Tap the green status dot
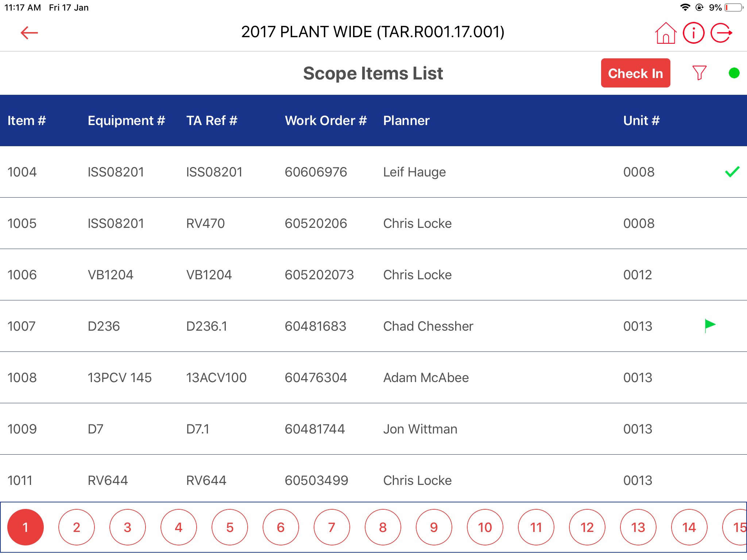 734,73
